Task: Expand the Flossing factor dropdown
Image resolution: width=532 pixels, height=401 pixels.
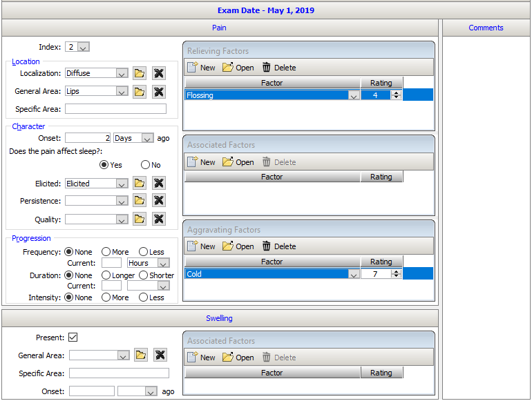Action: point(353,96)
